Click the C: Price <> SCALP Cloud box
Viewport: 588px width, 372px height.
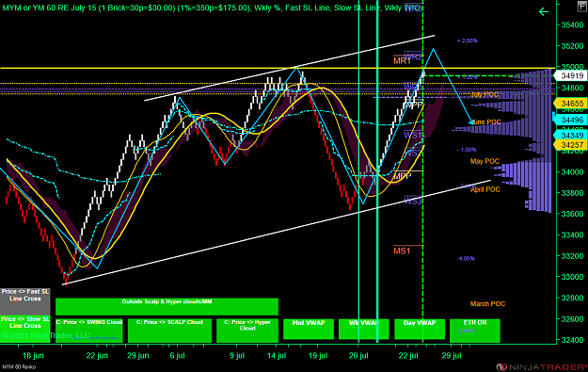click(x=169, y=331)
